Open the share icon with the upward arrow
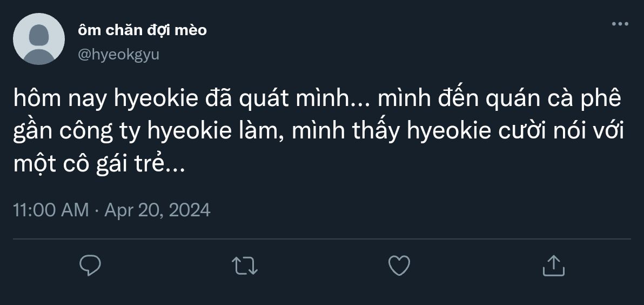 554,266
